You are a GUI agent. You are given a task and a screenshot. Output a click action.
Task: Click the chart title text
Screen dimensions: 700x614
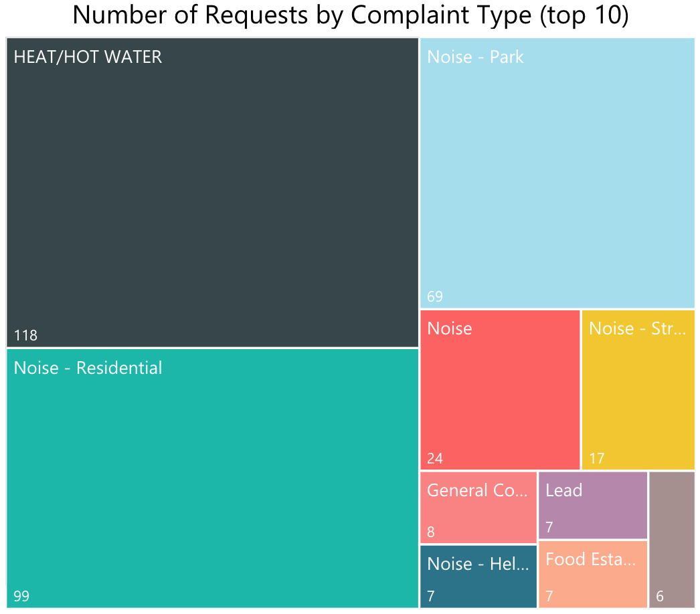(351, 15)
